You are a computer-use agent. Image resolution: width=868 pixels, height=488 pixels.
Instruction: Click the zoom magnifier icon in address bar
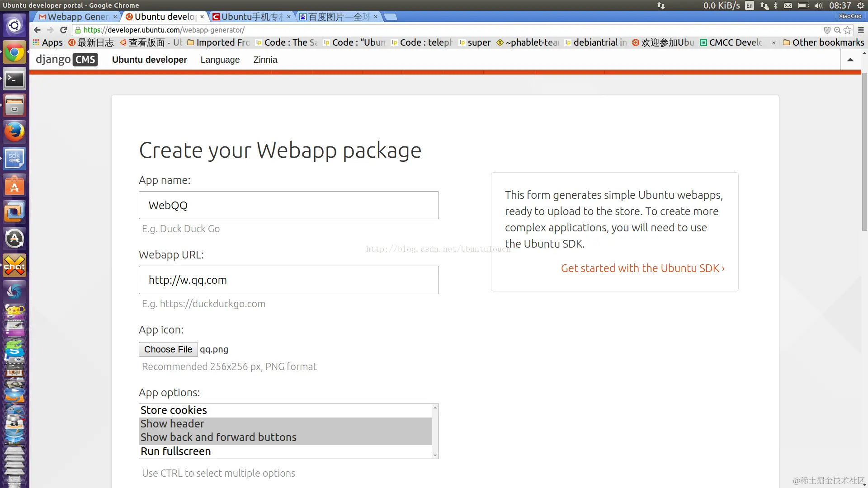(x=837, y=30)
